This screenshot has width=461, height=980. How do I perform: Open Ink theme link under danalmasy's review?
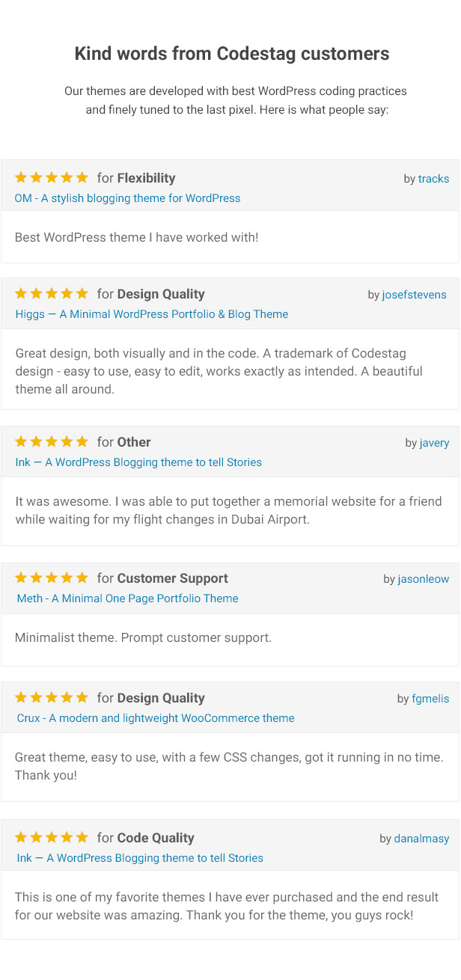140,858
